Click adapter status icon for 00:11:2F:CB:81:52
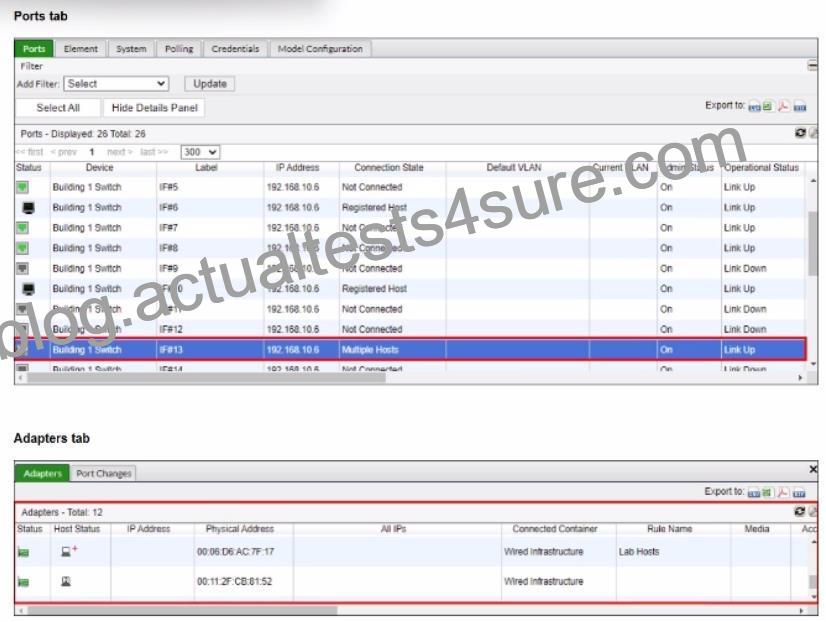 [x=23, y=581]
